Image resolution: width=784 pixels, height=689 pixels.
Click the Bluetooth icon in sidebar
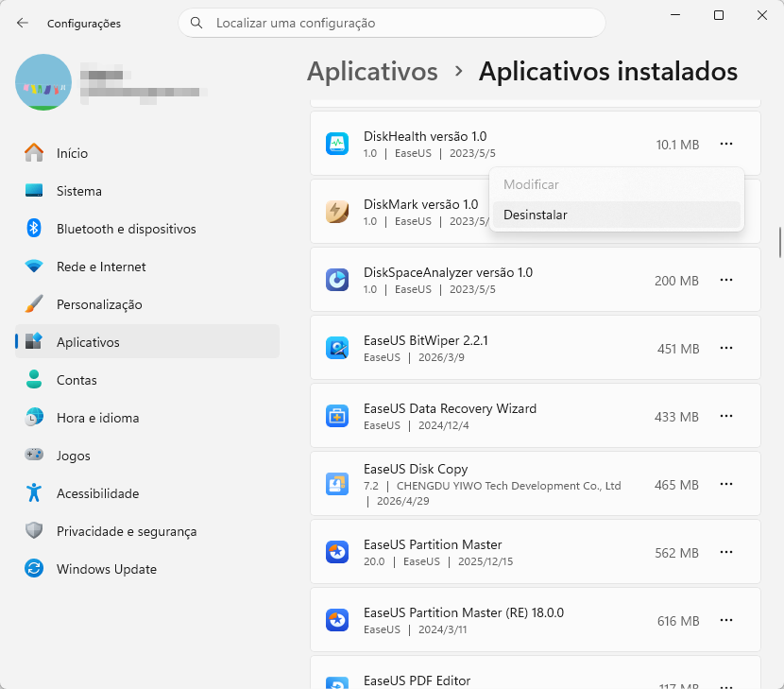[34, 228]
